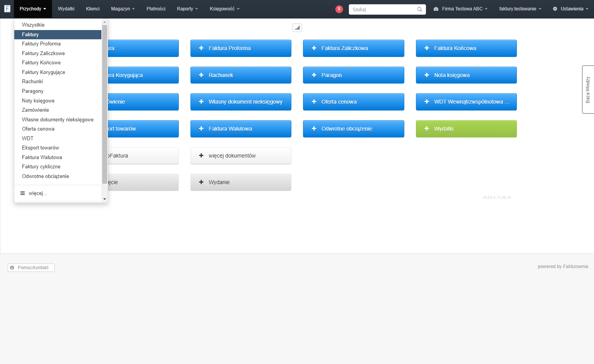
Task: Click the plus icon on Wydatki button
Action: (x=427, y=129)
